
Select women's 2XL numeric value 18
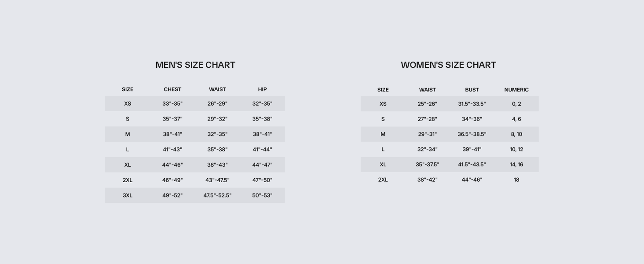(516, 180)
